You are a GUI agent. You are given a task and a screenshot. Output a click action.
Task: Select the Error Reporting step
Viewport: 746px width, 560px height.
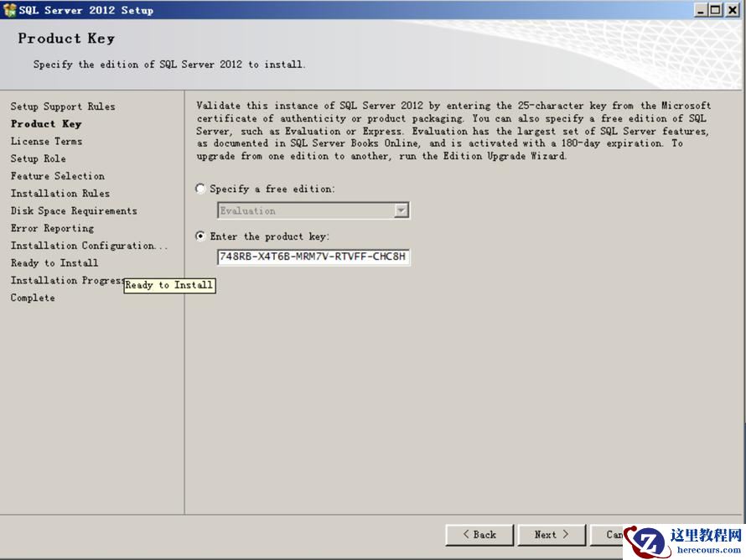(52, 228)
